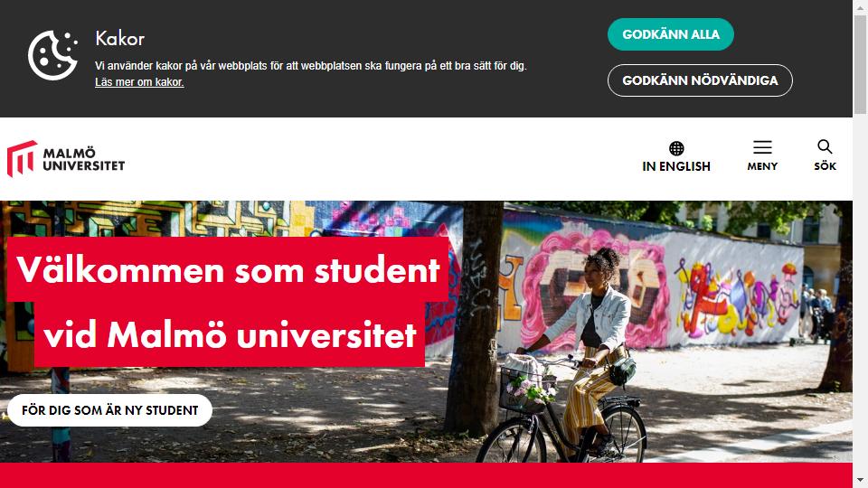
Task: Click the Kakor banner heading
Action: point(119,39)
